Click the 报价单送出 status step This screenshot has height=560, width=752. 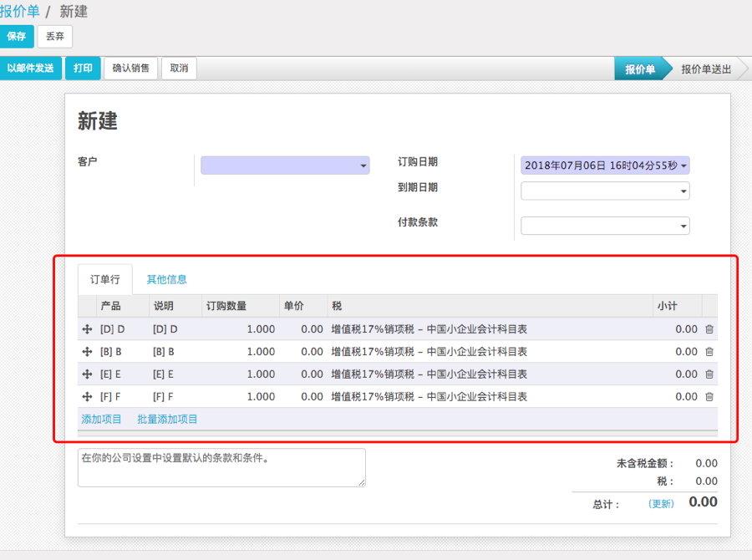click(x=706, y=69)
